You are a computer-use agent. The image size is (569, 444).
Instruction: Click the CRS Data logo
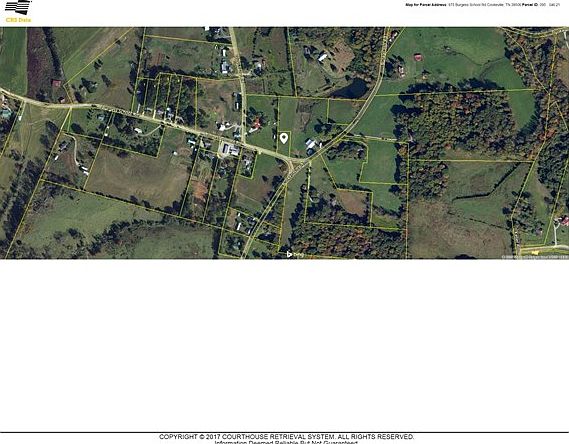pos(18,11)
